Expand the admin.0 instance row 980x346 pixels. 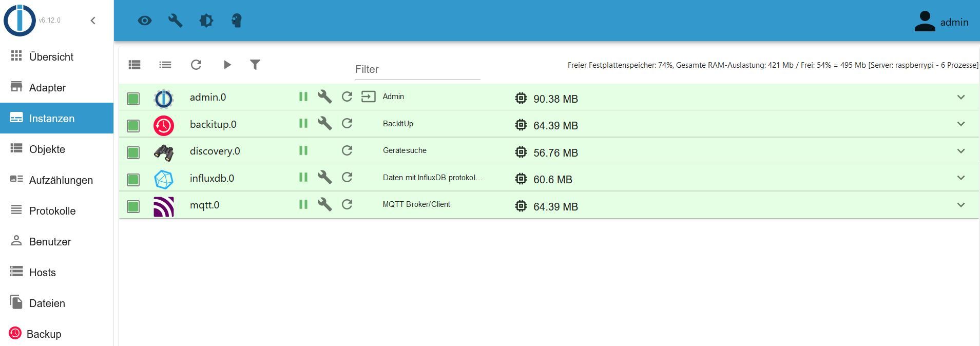[960, 97]
